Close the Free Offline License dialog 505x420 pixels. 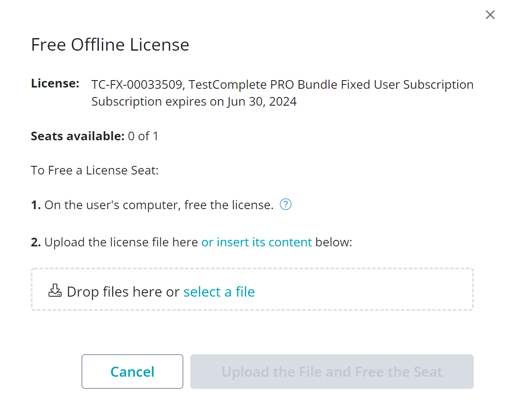coord(490,14)
